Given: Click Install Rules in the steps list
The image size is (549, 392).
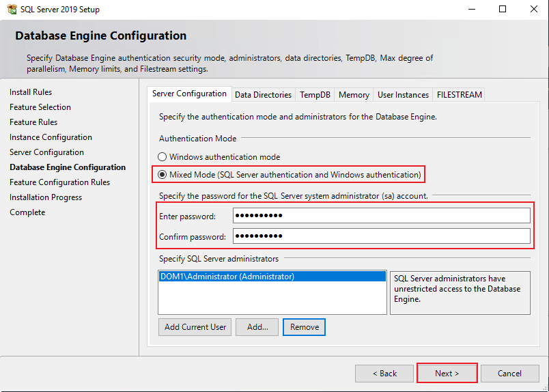Looking at the screenshot, I should tap(31, 92).
